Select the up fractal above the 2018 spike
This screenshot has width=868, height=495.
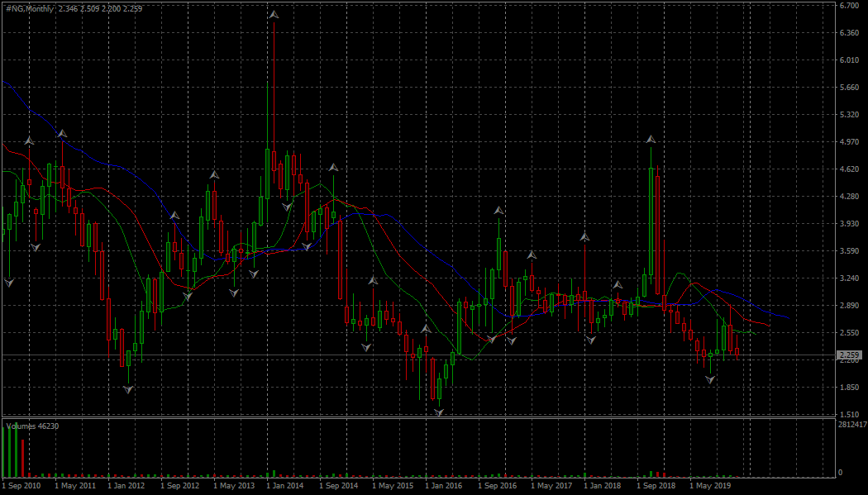(x=651, y=140)
